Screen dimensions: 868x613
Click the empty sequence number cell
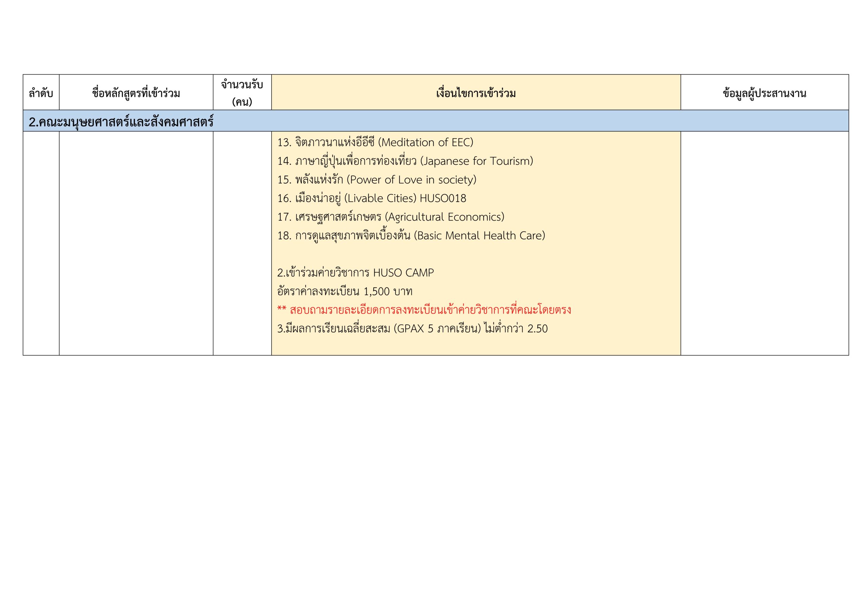[41, 243]
